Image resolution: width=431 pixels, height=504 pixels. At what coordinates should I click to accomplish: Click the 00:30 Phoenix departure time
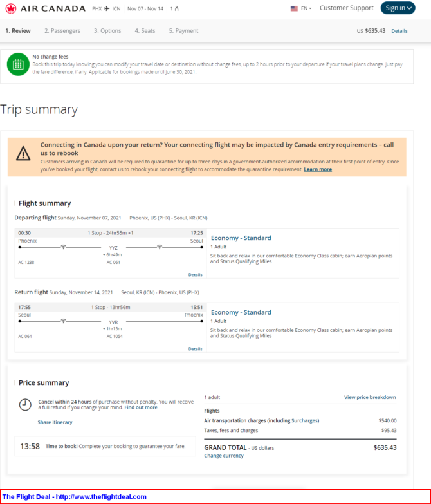point(24,233)
